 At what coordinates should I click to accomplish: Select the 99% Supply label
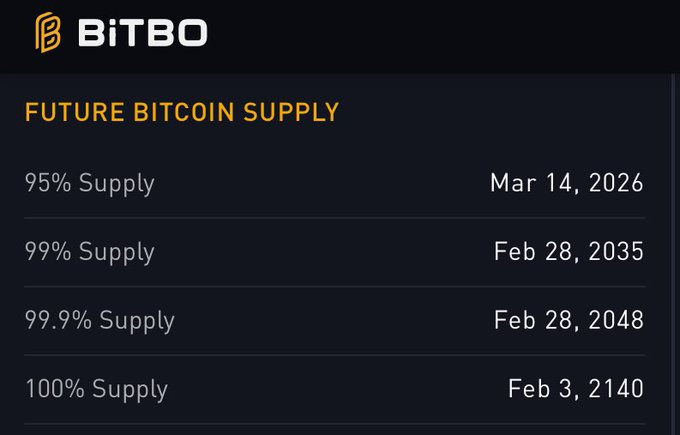pos(90,251)
